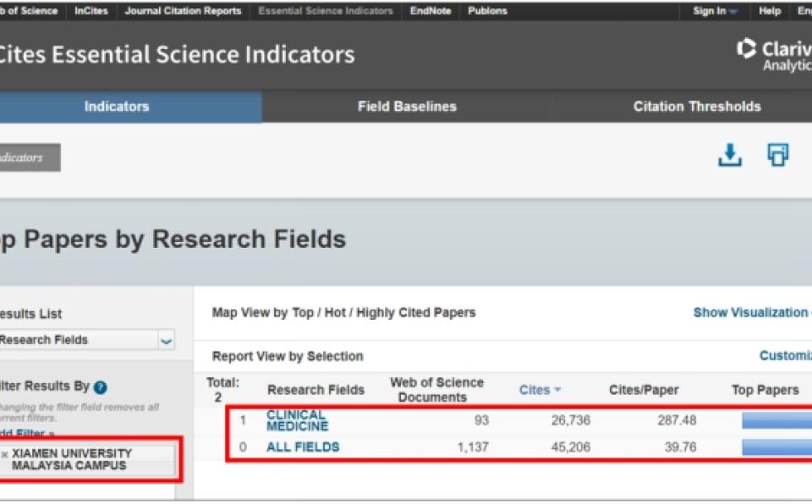Click the Web of Science Documents column header

pos(436,390)
